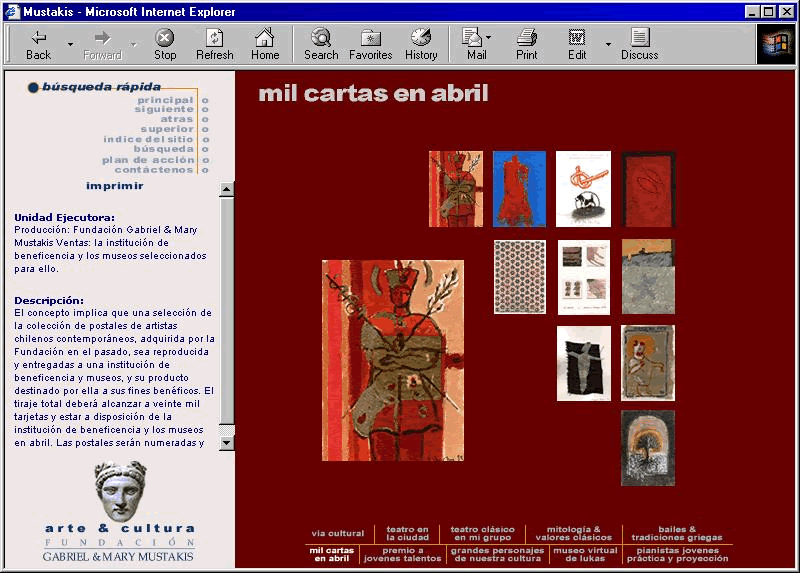Screen dimensions: 800x573
Task: Open 'bailes & tradiciones griegas' section
Action: [677, 533]
